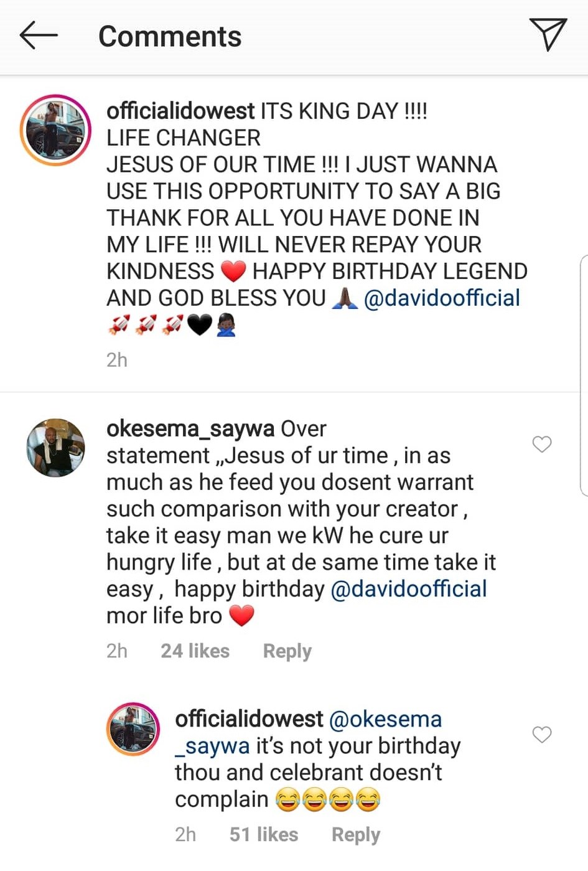View the 51 likes list
The width and height of the screenshot is (588, 871).
tap(263, 835)
